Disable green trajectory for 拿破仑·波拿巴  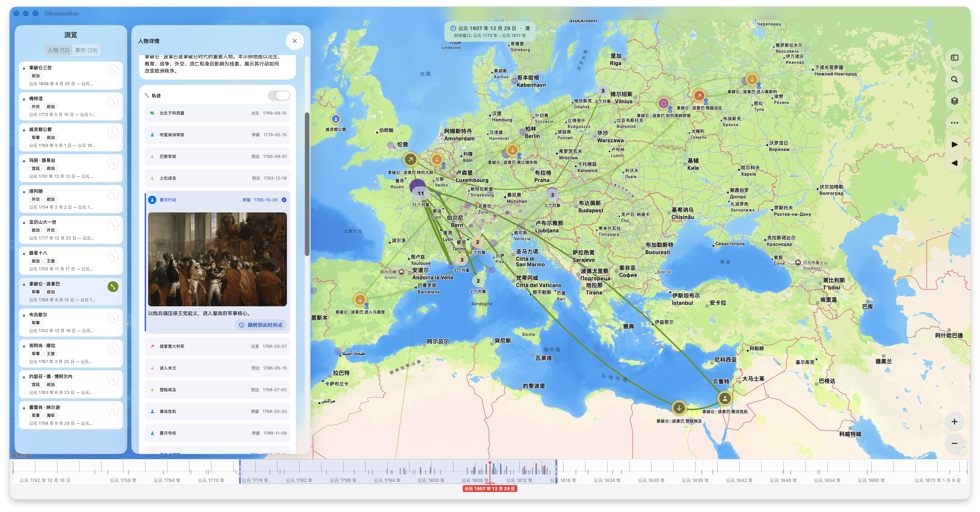113,287
